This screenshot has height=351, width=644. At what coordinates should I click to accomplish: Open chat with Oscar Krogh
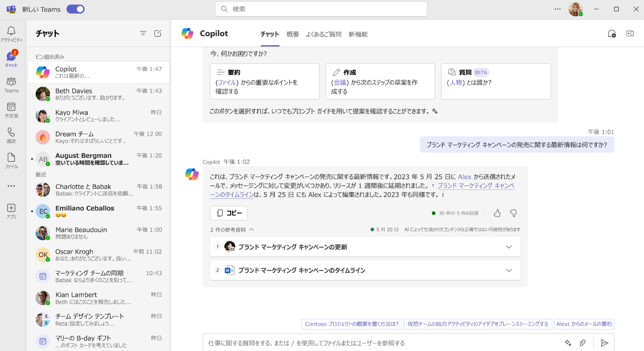point(99,255)
